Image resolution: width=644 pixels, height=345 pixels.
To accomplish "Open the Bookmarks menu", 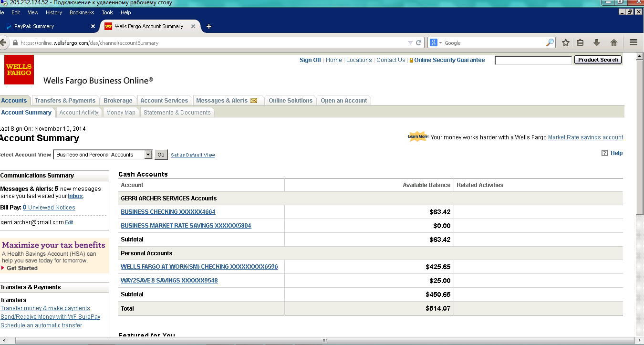I will (x=82, y=12).
